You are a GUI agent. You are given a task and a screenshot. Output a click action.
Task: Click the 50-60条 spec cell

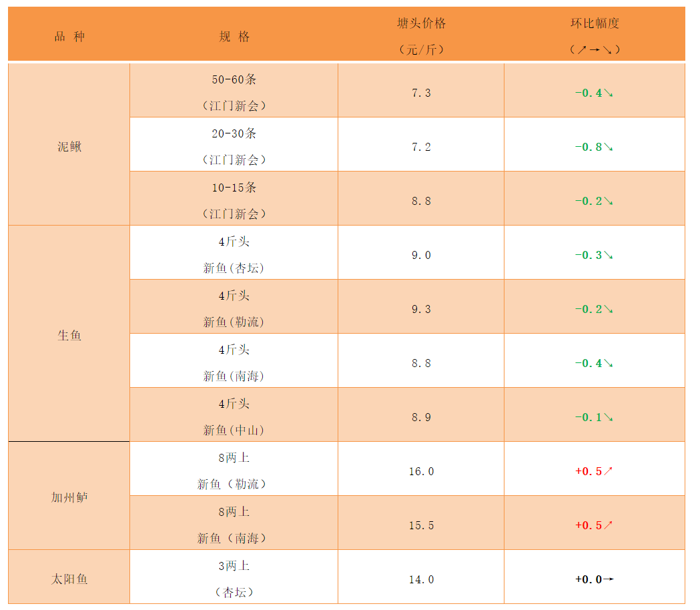click(234, 92)
